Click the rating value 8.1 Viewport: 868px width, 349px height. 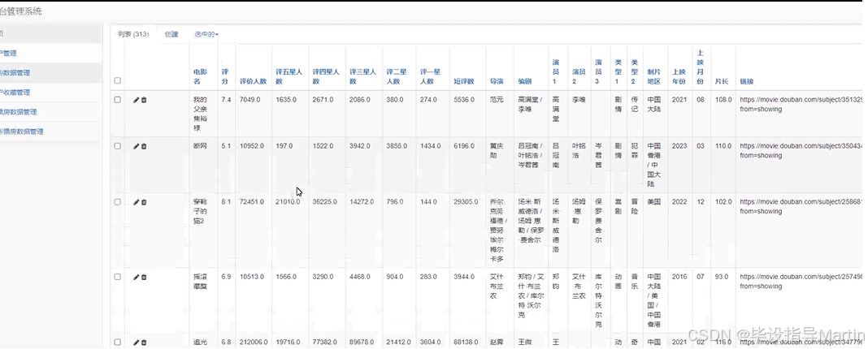[226, 202]
